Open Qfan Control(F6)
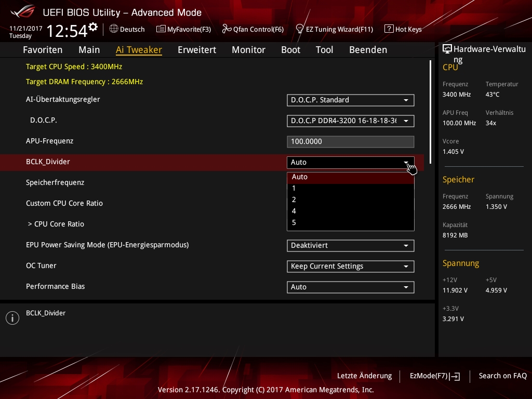Image resolution: width=532 pixels, height=399 pixels. click(x=253, y=29)
